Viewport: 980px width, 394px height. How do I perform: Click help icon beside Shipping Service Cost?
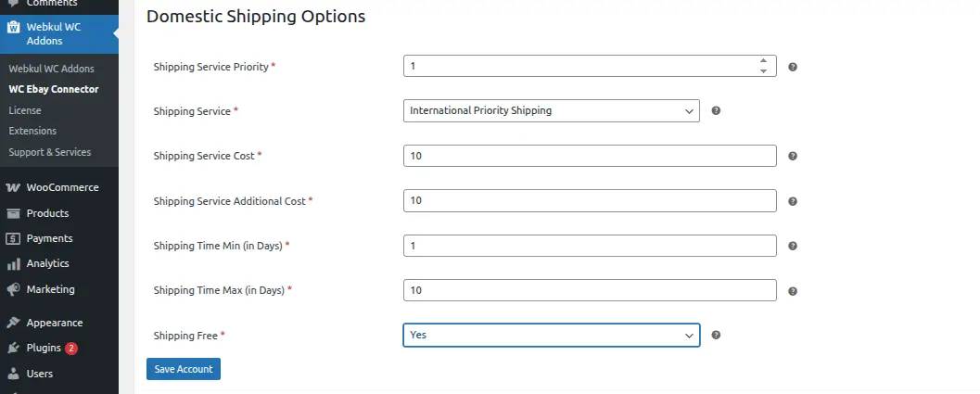pyautogui.click(x=793, y=157)
